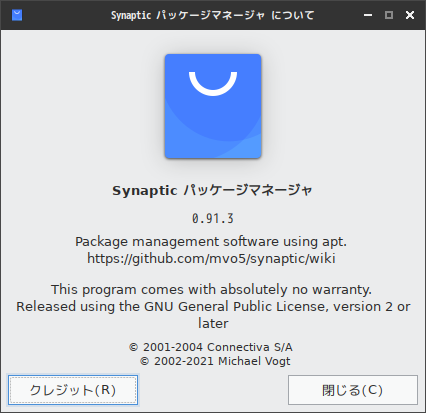Maximize the About Synaptic dialog window

click(389, 15)
